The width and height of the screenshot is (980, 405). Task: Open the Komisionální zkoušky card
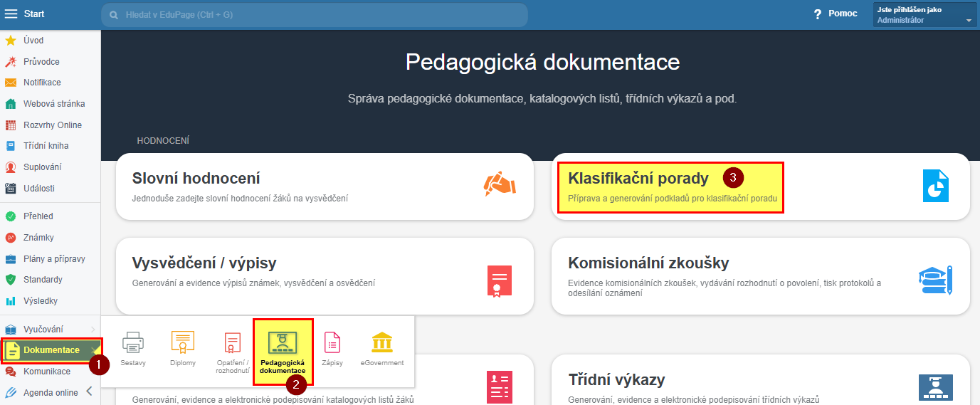[x=761, y=276]
